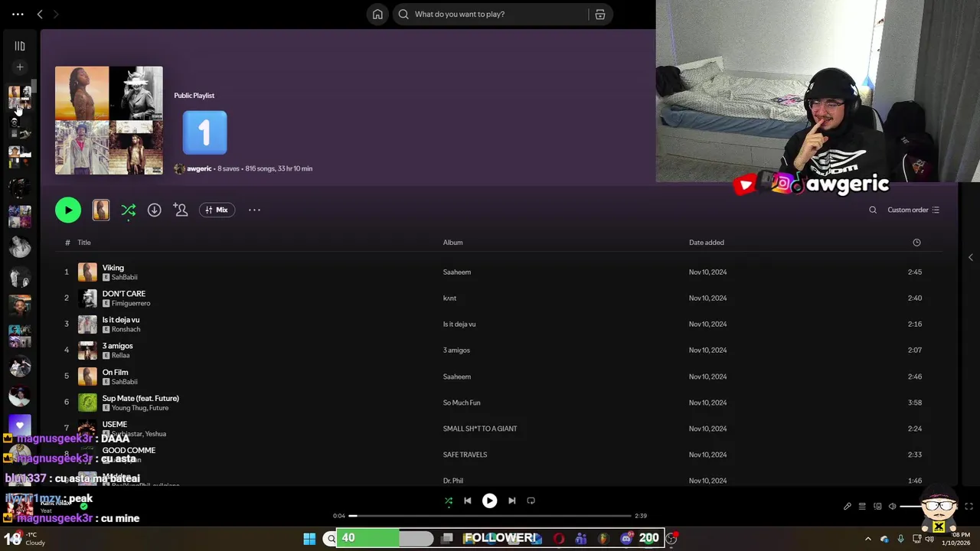Image resolution: width=980 pixels, height=551 pixels.
Task: Open the Home icon in top bar
Action: [377, 14]
